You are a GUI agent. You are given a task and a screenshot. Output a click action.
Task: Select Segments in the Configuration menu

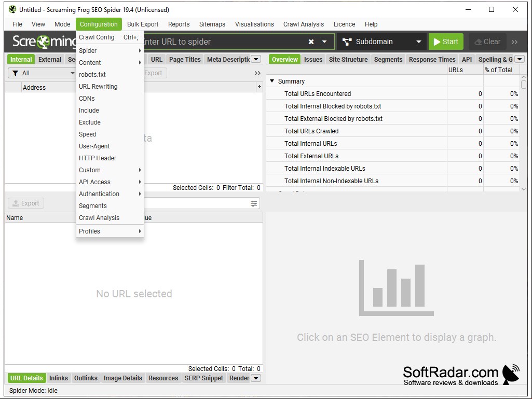(110, 206)
